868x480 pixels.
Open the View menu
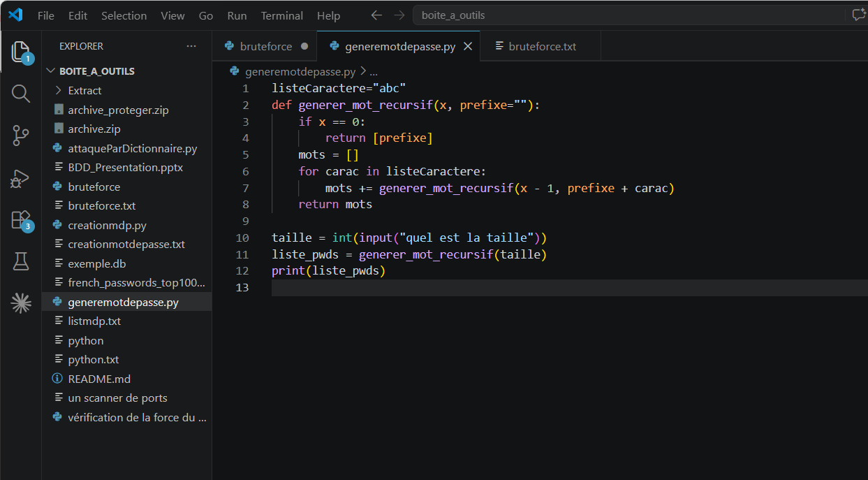172,15
